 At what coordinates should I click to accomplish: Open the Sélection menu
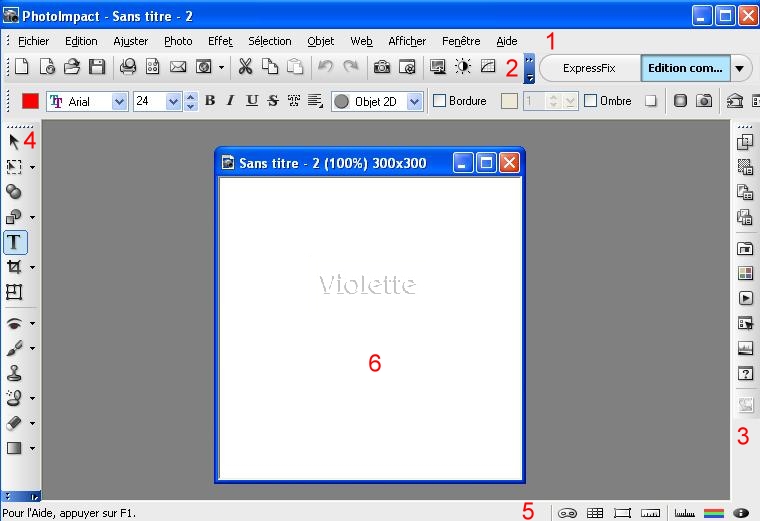coord(270,41)
